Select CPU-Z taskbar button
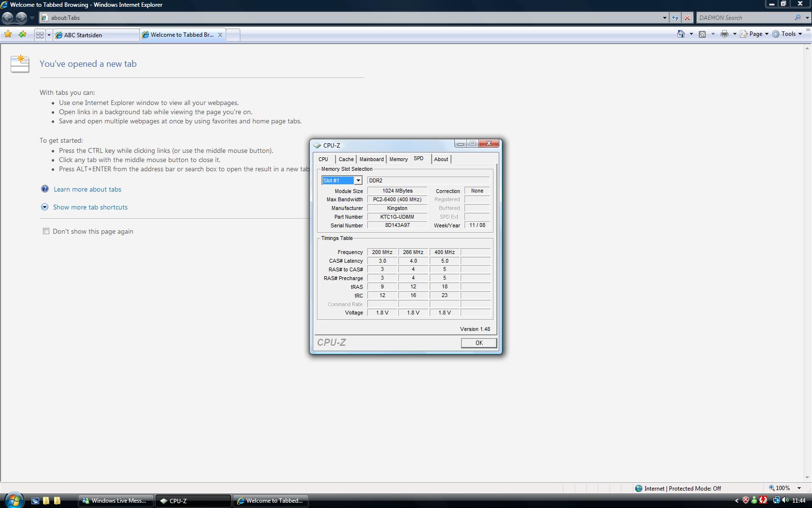Screen dimensions: 812x508 pyautogui.click(x=193, y=501)
